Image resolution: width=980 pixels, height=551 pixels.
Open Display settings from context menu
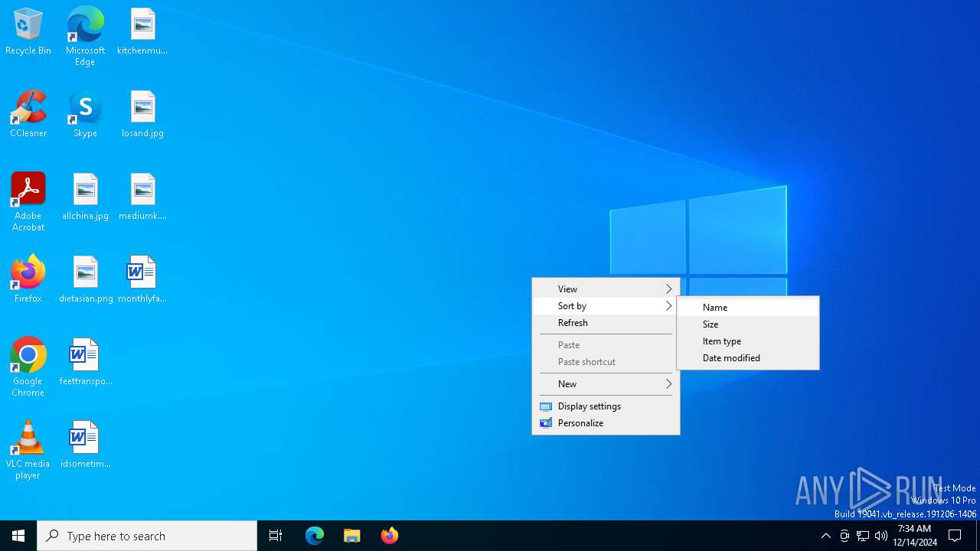606,406
